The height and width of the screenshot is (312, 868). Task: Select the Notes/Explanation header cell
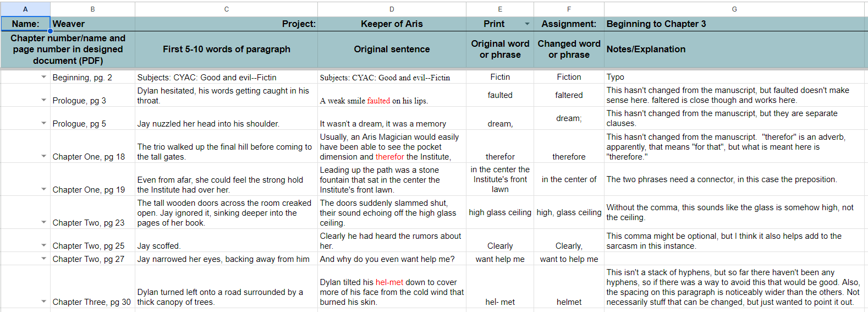tap(734, 50)
